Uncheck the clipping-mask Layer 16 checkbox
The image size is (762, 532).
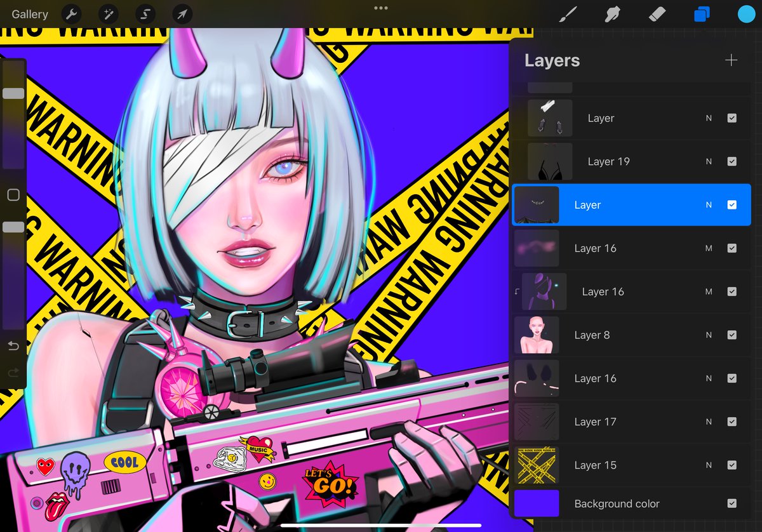pyautogui.click(x=732, y=291)
